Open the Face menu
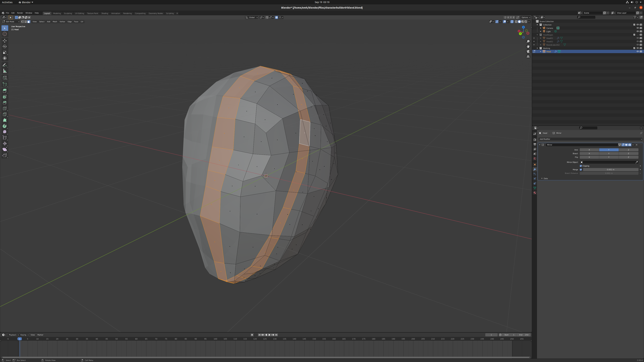The image size is (644, 362). pyautogui.click(x=76, y=22)
